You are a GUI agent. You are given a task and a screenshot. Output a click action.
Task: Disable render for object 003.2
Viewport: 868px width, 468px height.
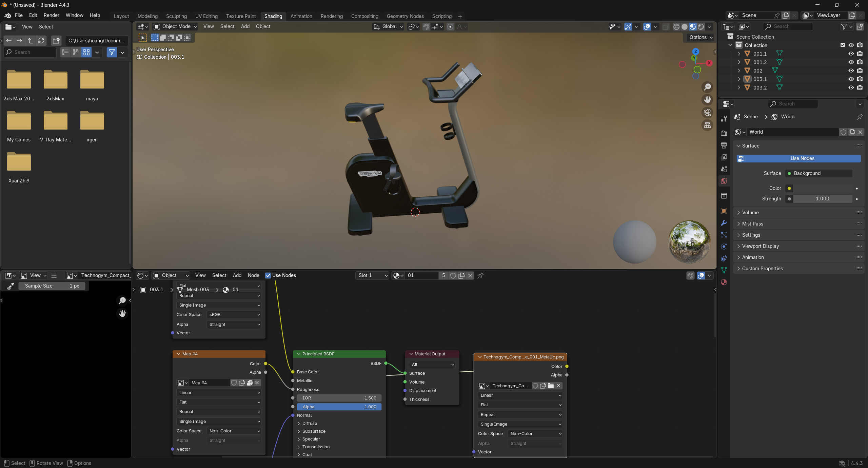click(860, 87)
